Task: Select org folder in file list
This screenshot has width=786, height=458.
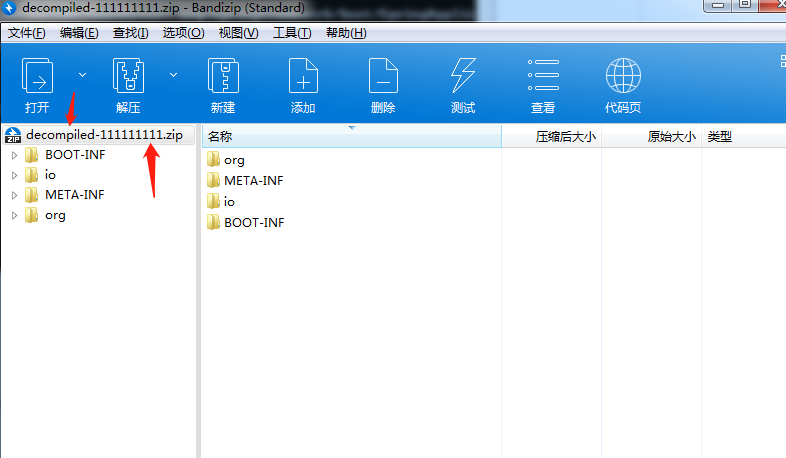Action: click(226, 160)
